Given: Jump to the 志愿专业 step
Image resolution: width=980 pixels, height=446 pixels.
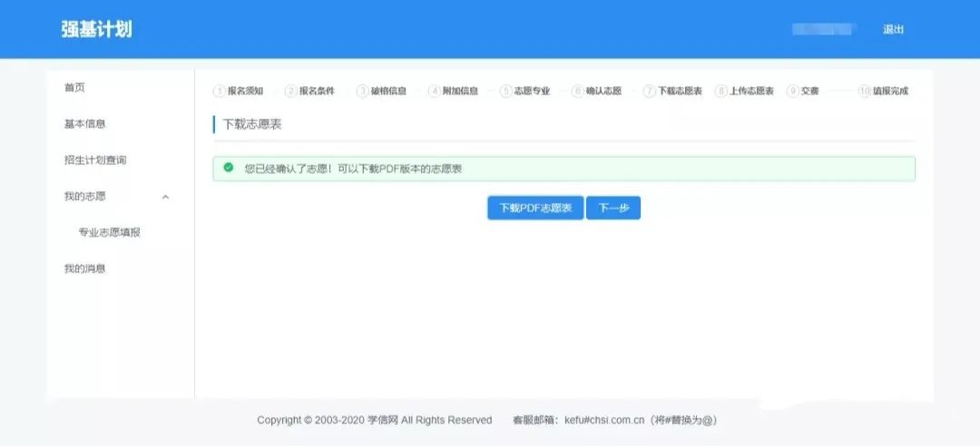Looking at the screenshot, I should 532,91.
